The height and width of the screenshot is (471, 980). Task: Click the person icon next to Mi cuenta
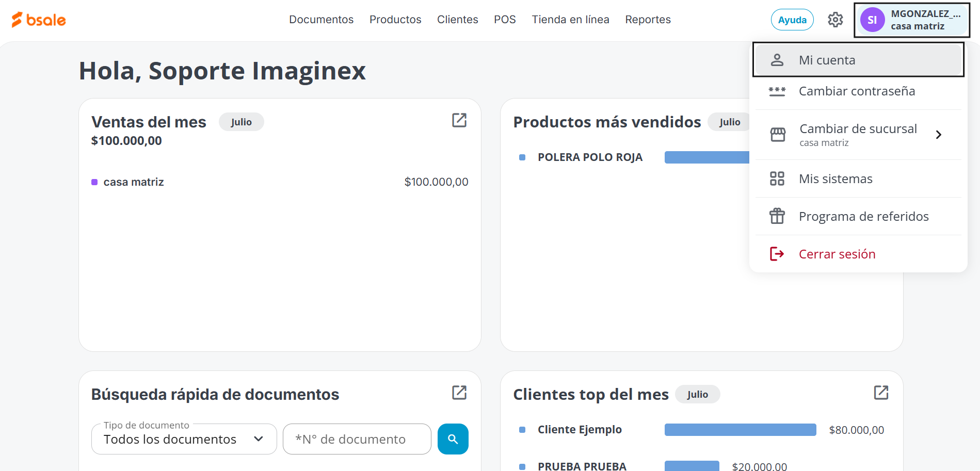[777, 60]
